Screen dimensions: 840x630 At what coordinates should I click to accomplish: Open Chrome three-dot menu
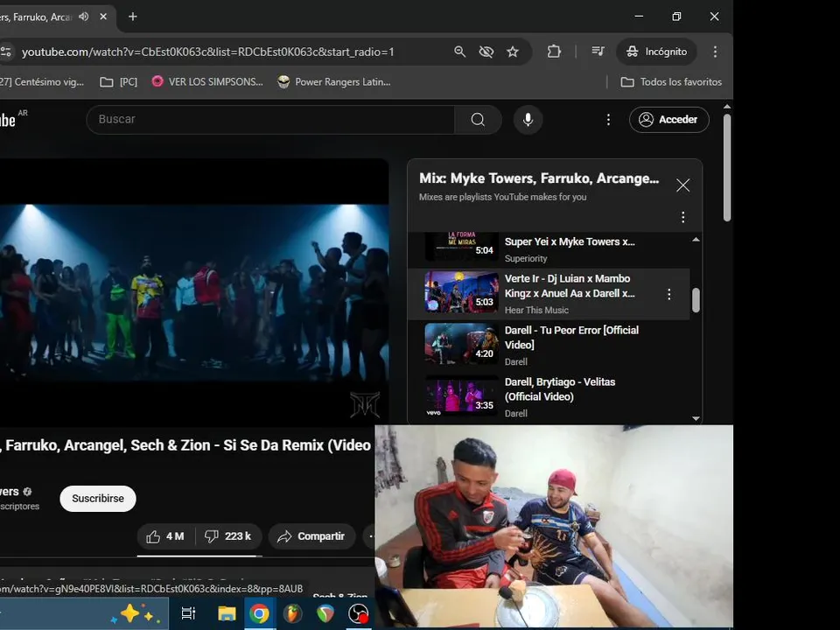tap(715, 52)
